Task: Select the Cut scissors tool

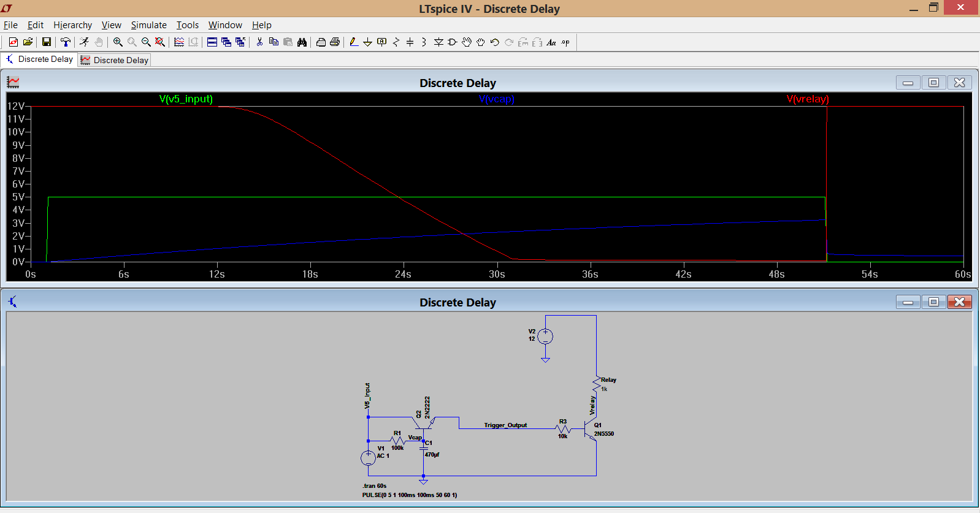Action: [x=259, y=42]
